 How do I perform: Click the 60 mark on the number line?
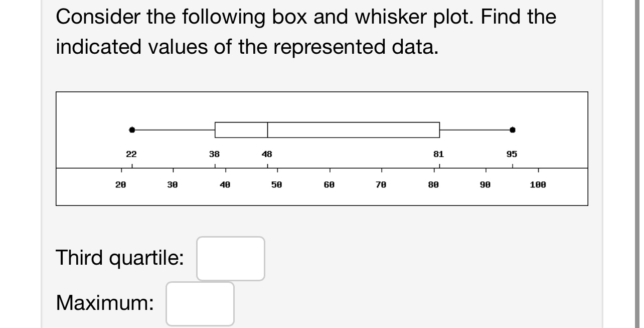[330, 184]
